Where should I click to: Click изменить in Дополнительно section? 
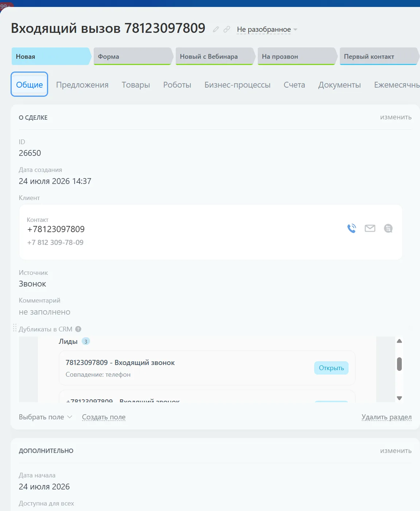point(396,451)
